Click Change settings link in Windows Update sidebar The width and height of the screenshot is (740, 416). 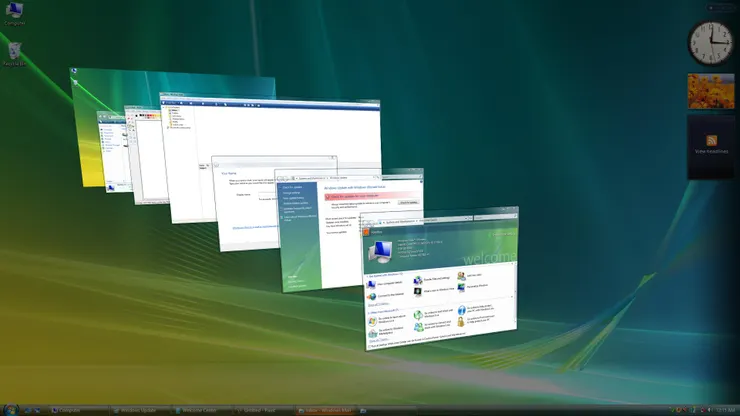291,193
